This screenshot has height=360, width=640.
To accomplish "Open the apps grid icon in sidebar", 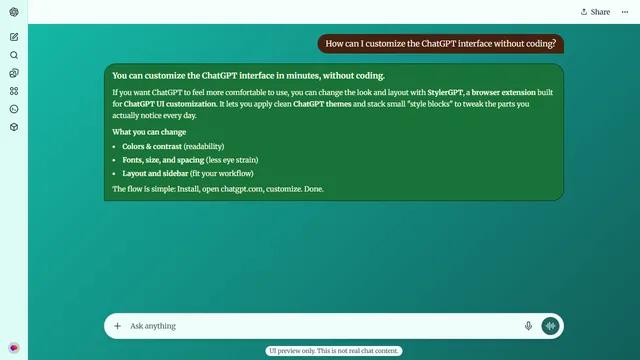I will (14, 91).
